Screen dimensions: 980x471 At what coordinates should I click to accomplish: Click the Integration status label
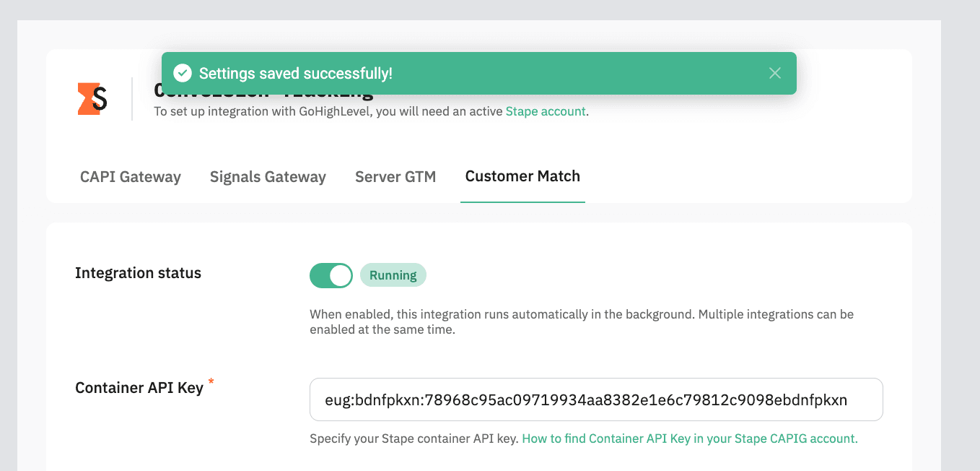pos(138,273)
